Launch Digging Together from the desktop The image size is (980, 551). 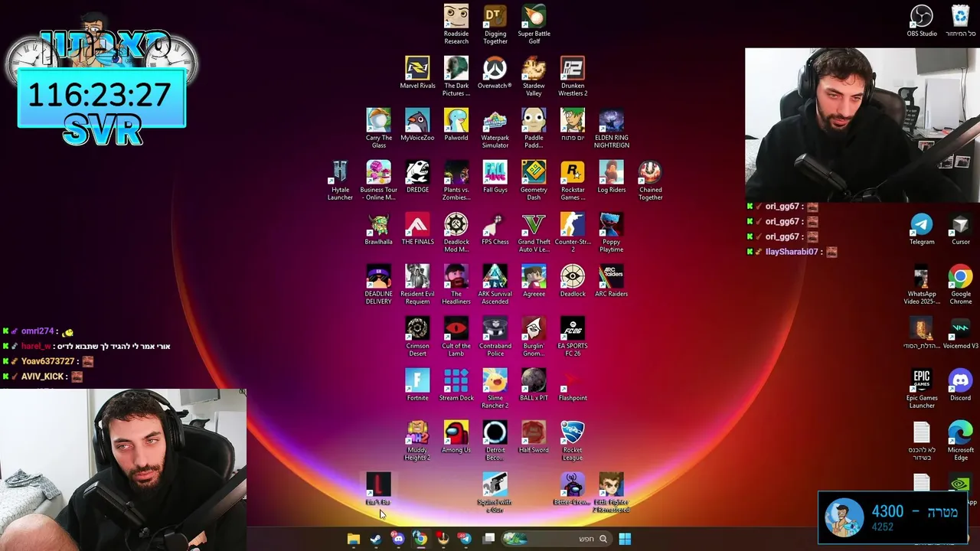click(495, 24)
